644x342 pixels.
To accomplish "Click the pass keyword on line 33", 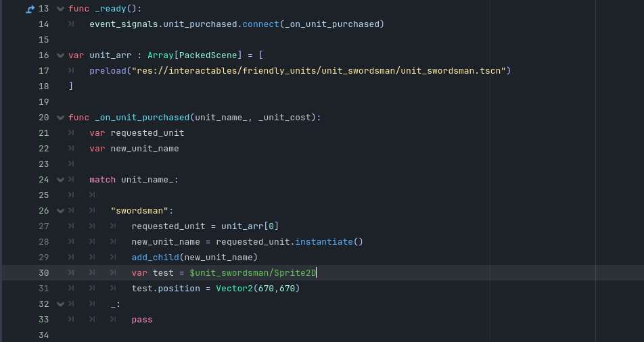I will click(x=142, y=320).
